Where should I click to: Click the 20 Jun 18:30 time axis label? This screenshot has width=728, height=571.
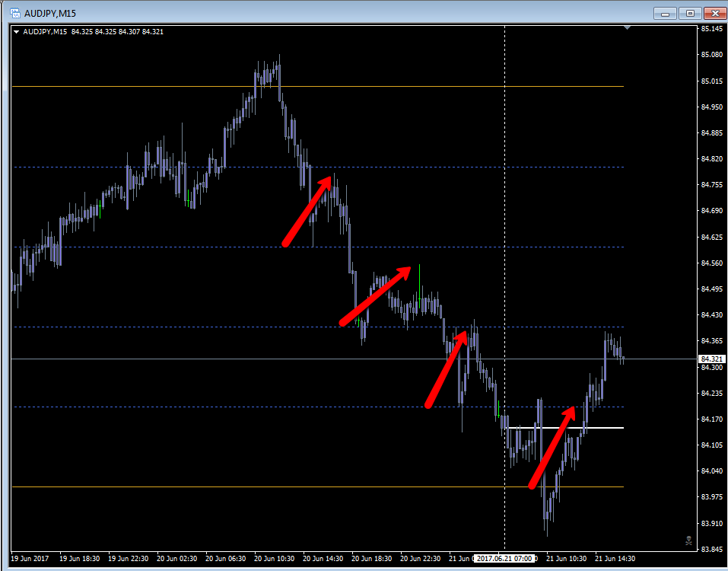point(372,559)
